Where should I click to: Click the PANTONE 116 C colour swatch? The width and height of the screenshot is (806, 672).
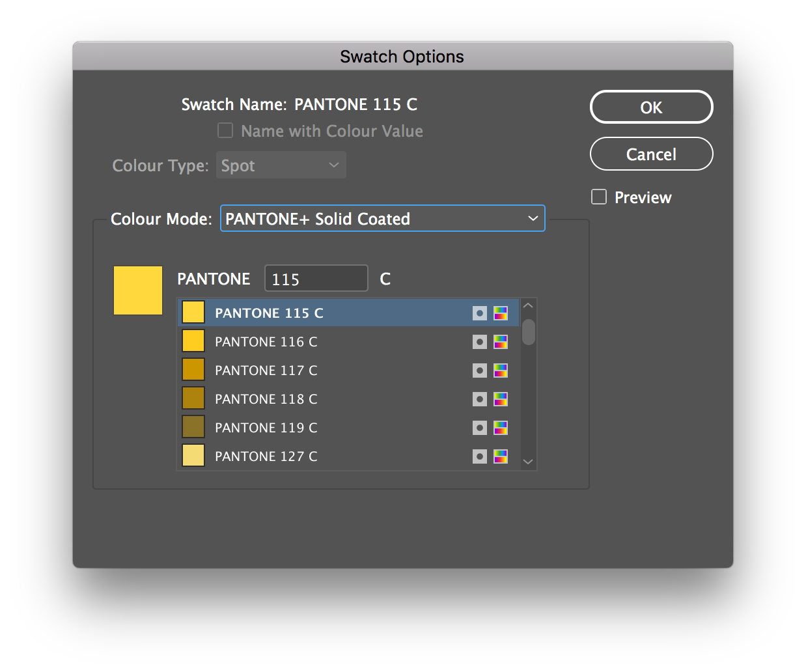click(193, 341)
